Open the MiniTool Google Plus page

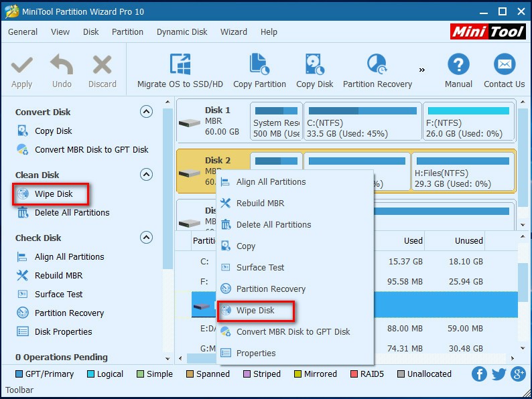click(518, 374)
